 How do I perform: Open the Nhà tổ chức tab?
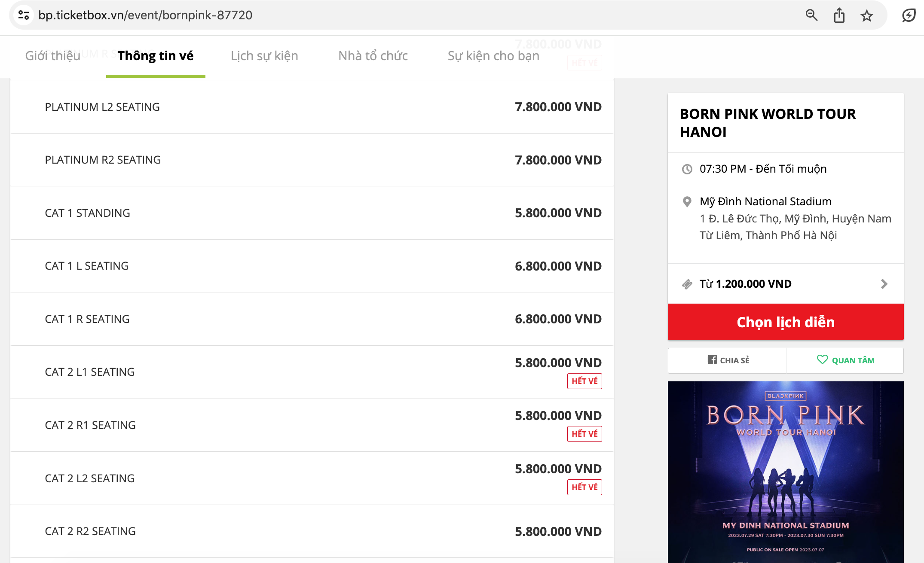pos(373,56)
